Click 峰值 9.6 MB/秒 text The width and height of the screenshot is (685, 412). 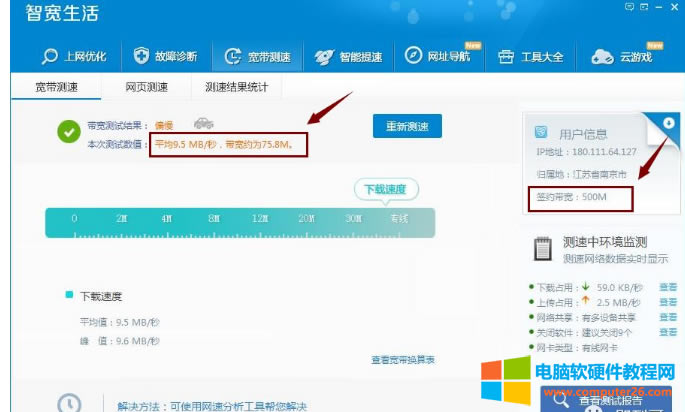tap(120, 341)
